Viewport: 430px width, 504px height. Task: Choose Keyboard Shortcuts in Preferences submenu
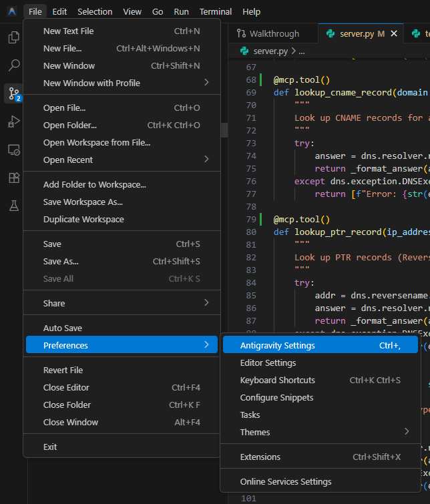pyautogui.click(x=276, y=381)
